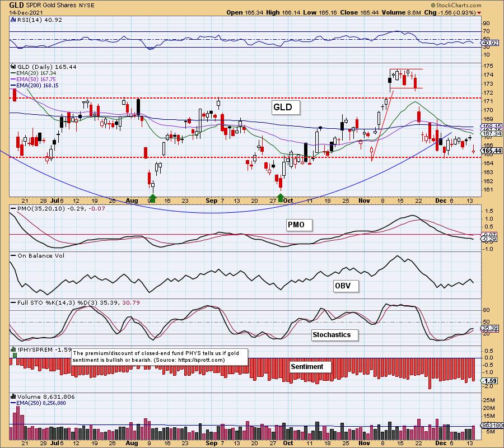504x448 pixels.
Task: Click the Low 165.16 quote value
Action: point(320,12)
